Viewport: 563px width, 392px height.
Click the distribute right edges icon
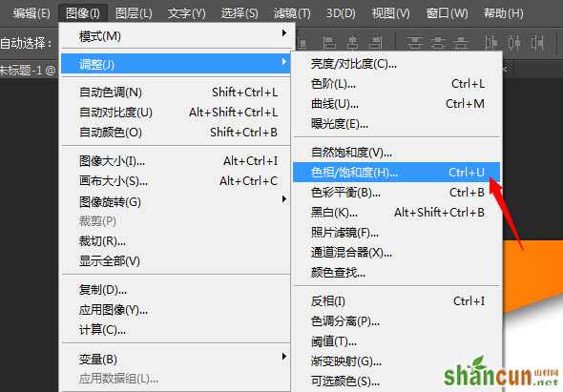click(537, 44)
